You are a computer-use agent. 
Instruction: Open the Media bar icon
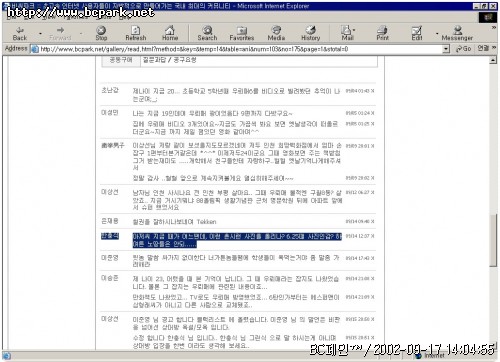(x=276, y=33)
